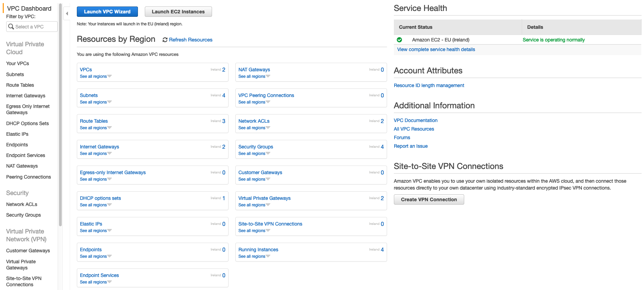Expand See all regions under Customer Gateways card
This screenshot has width=644, height=290.
click(x=254, y=179)
